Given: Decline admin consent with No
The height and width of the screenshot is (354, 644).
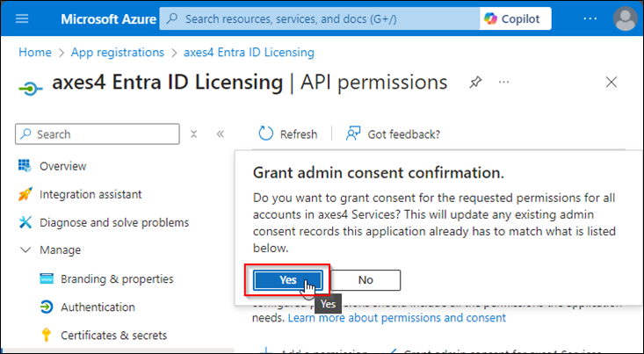Looking at the screenshot, I should (365, 280).
